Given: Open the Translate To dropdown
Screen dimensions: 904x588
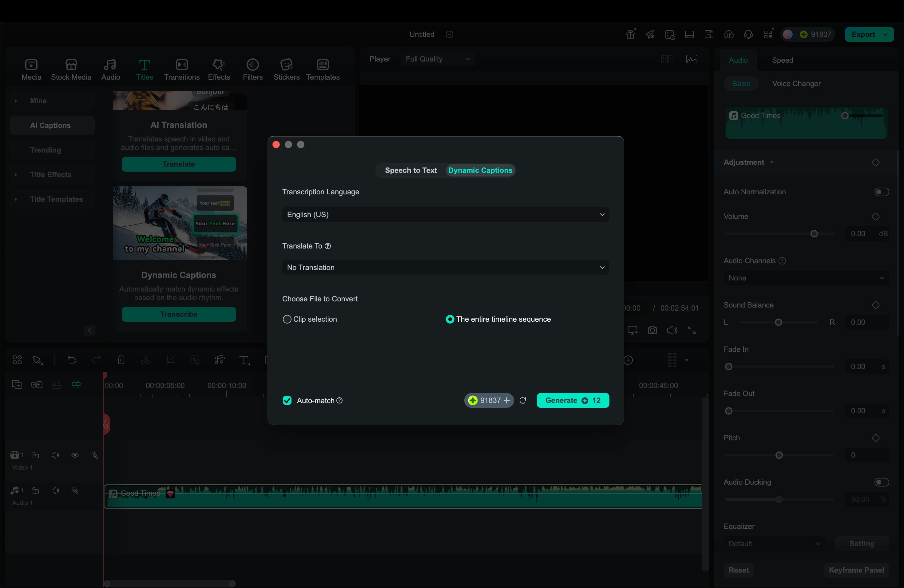Looking at the screenshot, I should [x=445, y=268].
